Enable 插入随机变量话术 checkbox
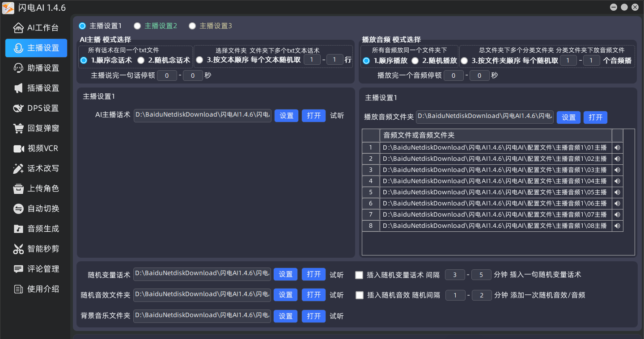 pos(359,275)
